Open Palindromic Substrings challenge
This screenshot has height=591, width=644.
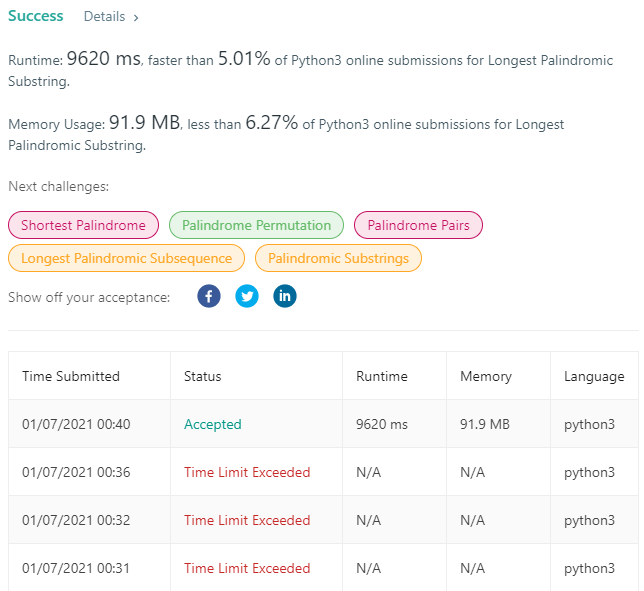click(338, 258)
